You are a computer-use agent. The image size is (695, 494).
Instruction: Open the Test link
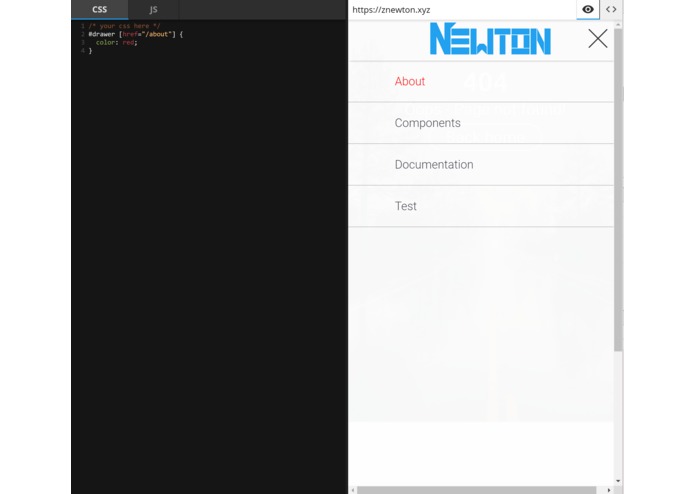click(x=406, y=206)
